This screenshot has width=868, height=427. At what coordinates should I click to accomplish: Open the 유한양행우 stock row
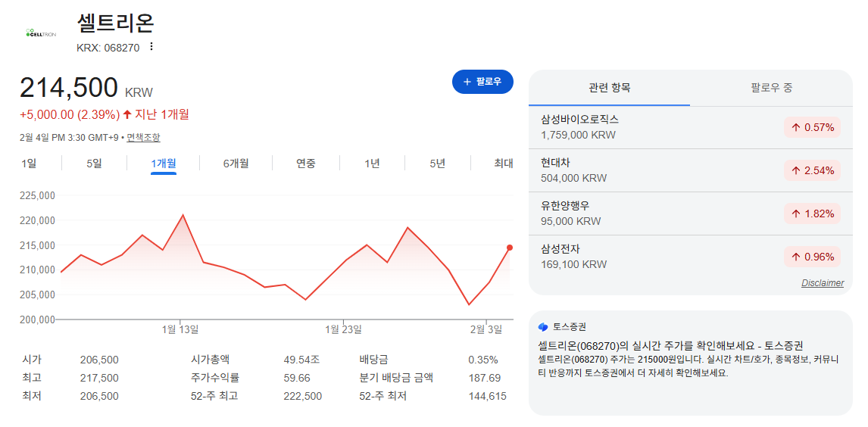[x=690, y=213]
